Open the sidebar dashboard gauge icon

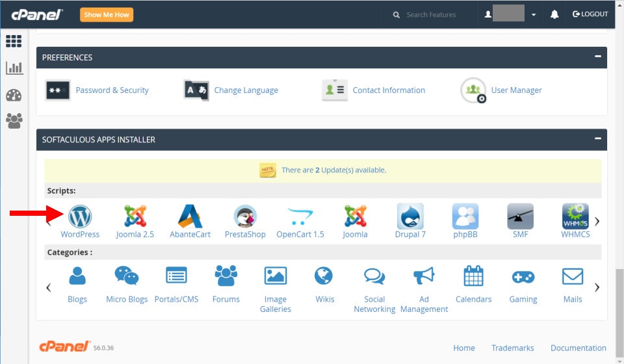pos(14,96)
